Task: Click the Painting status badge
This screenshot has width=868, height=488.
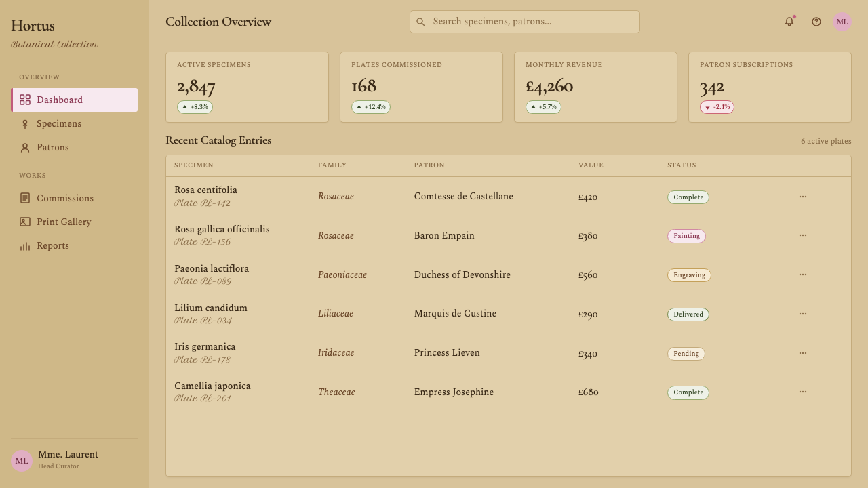Action: pos(686,236)
